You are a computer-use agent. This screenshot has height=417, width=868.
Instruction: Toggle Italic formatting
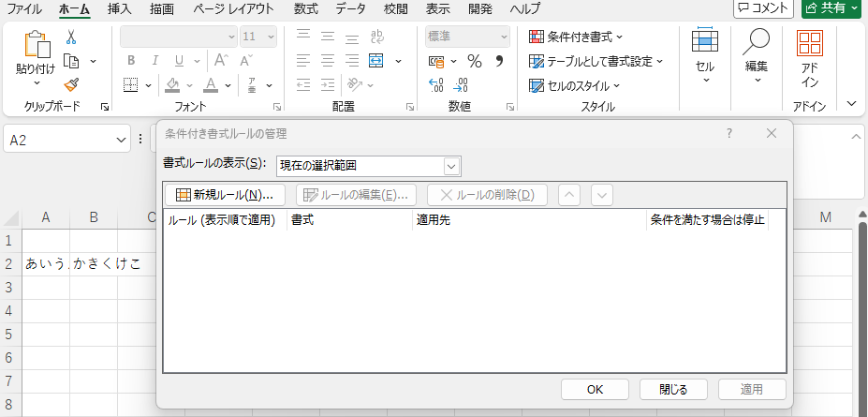(155, 60)
